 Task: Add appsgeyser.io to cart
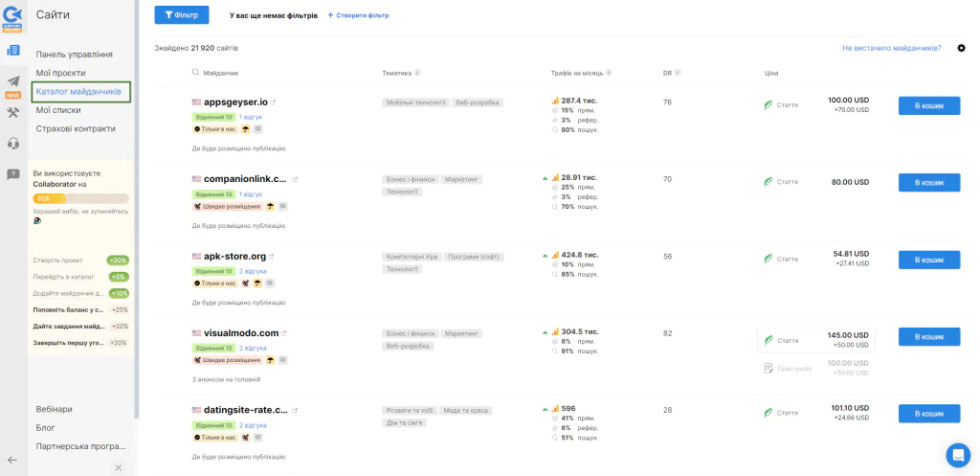[929, 105]
